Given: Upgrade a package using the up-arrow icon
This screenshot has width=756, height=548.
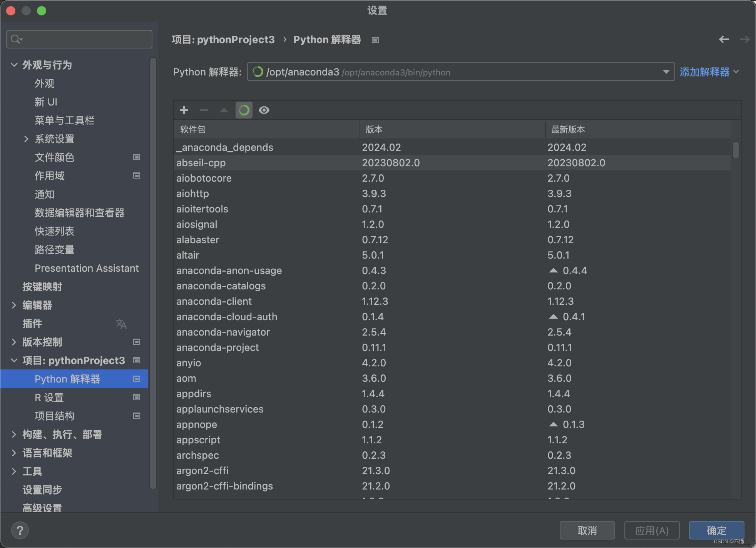Looking at the screenshot, I should click(224, 110).
